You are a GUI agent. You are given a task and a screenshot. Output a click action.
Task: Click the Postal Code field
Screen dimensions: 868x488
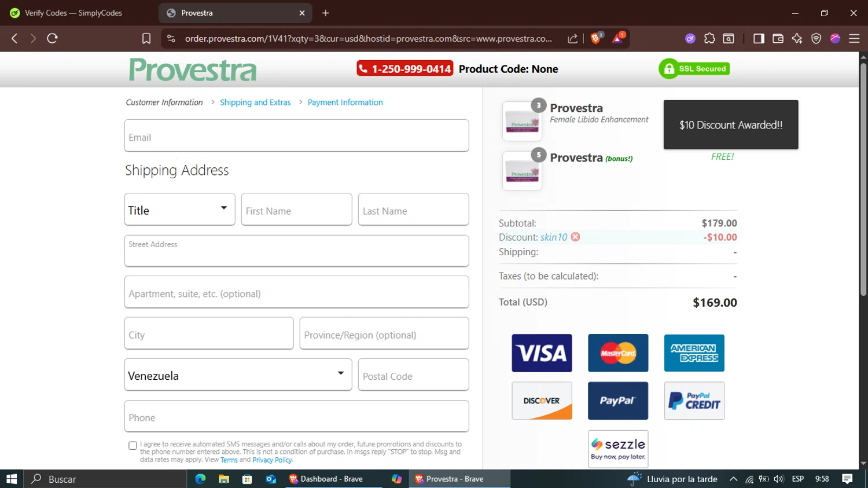tap(413, 375)
